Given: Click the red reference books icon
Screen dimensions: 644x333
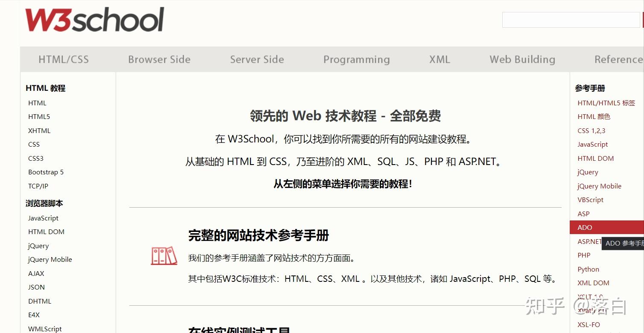Looking at the screenshot, I should [x=164, y=256].
